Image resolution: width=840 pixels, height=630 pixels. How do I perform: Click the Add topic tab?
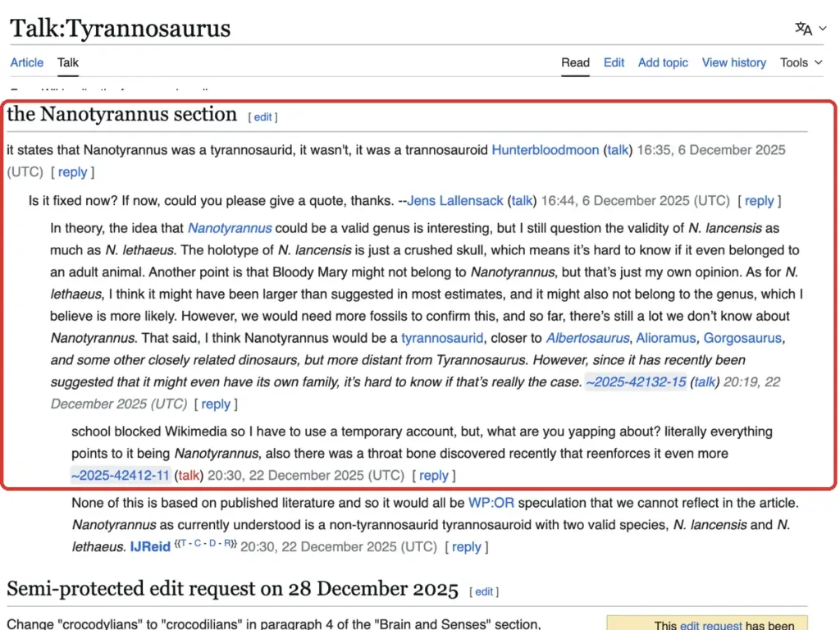click(663, 62)
